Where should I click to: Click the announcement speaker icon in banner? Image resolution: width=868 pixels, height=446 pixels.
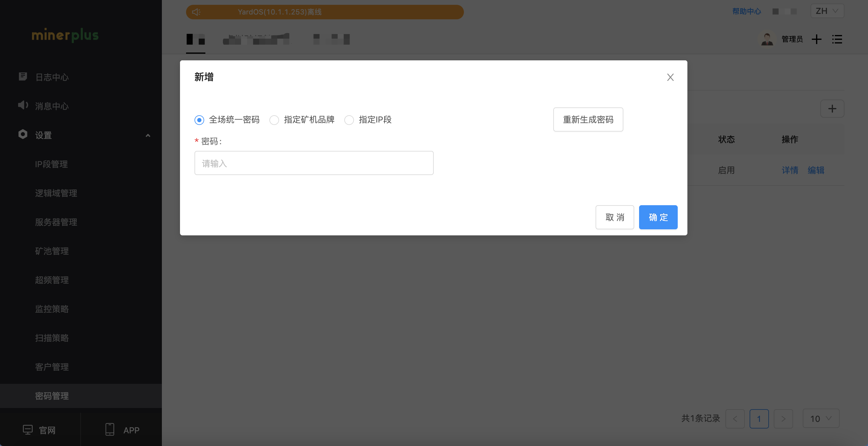coord(196,12)
